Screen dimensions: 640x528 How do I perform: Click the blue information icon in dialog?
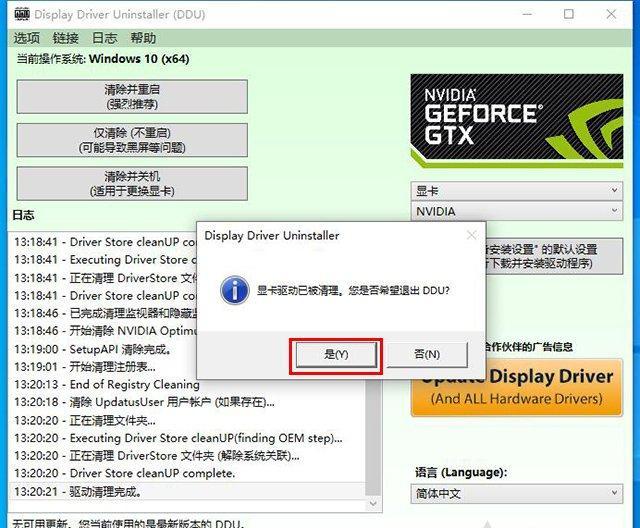(x=235, y=290)
